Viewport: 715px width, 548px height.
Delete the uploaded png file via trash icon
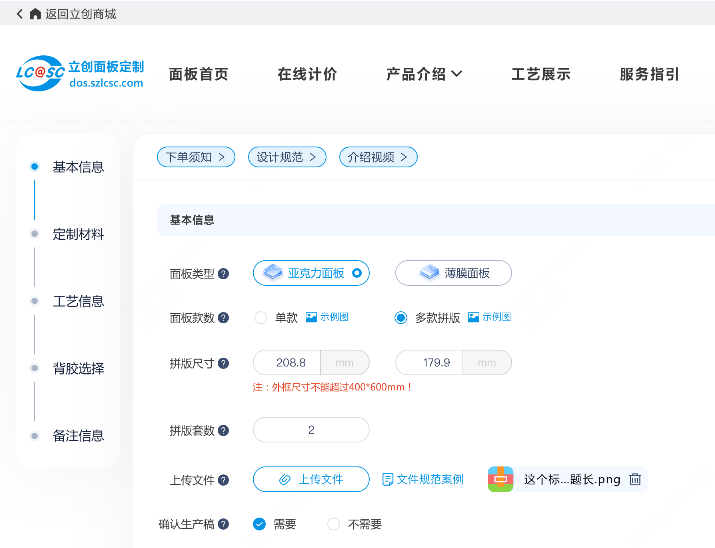point(635,479)
